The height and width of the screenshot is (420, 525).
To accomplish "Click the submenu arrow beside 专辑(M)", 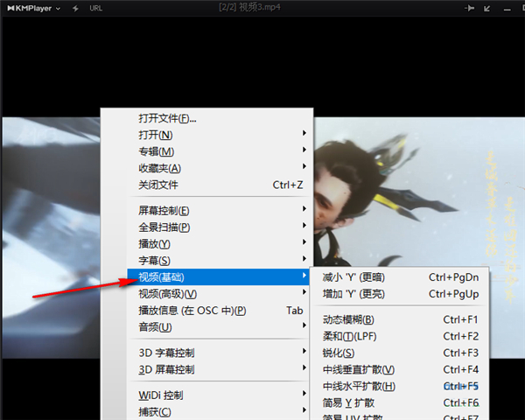I will (304, 150).
